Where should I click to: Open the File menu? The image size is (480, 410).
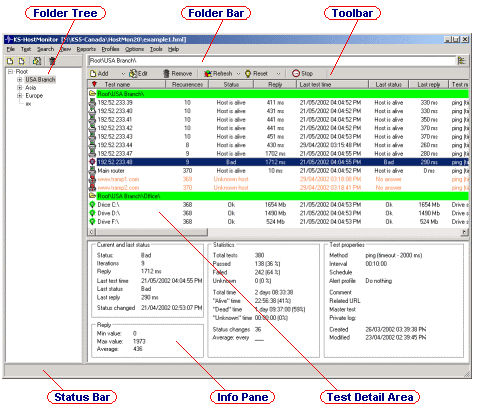coord(11,49)
